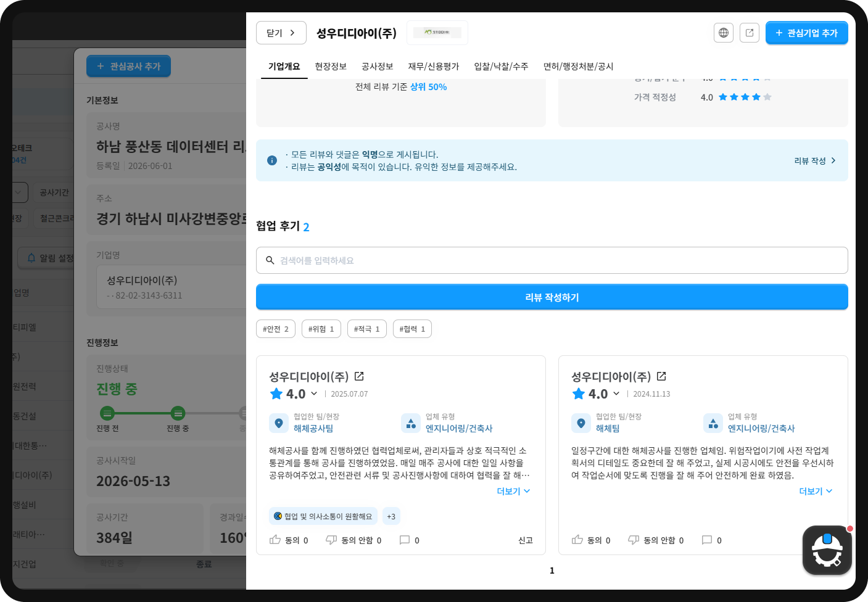The width and height of the screenshot is (868, 602).
Task: Focus the review search input field
Action: (552, 260)
